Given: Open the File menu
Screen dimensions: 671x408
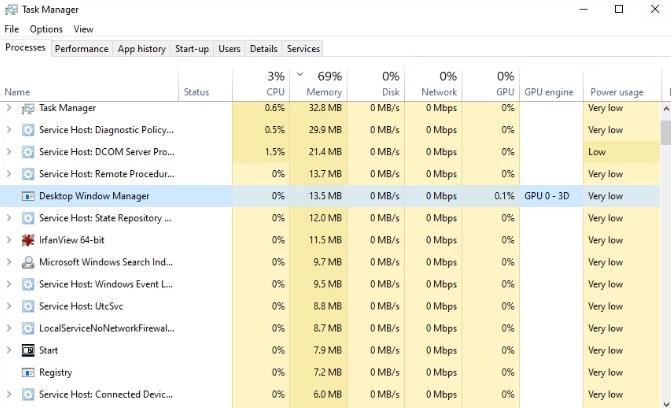Looking at the screenshot, I should (x=12, y=29).
